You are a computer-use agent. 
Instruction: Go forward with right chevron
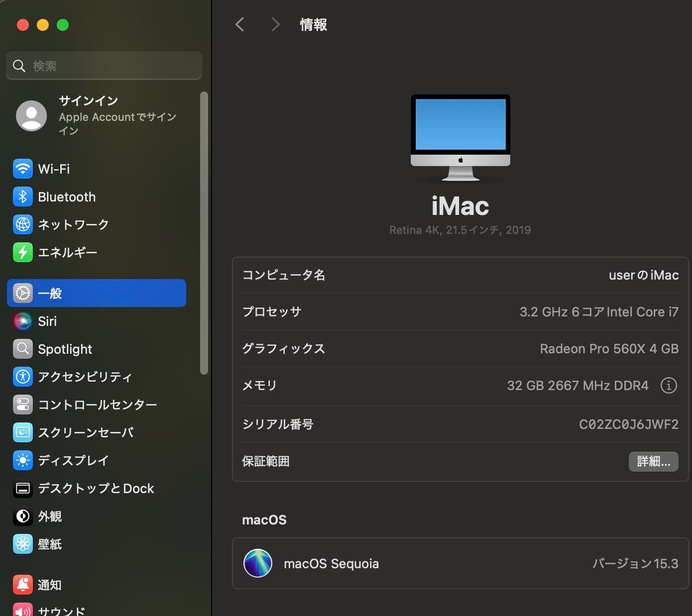[275, 24]
